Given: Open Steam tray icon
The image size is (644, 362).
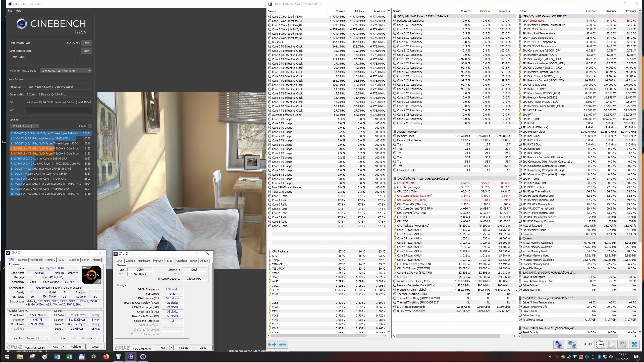Looking at the screenshot, I should coord(568,357).
